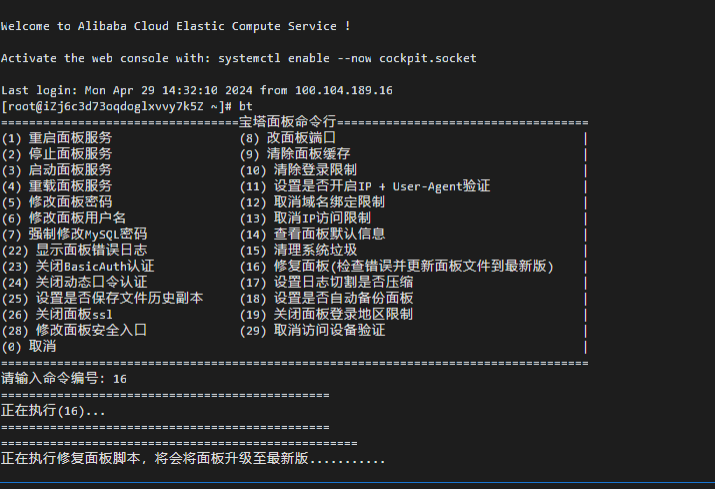Click the "(11) 设置是否开启IP + User-Agent验证" line

365,186
